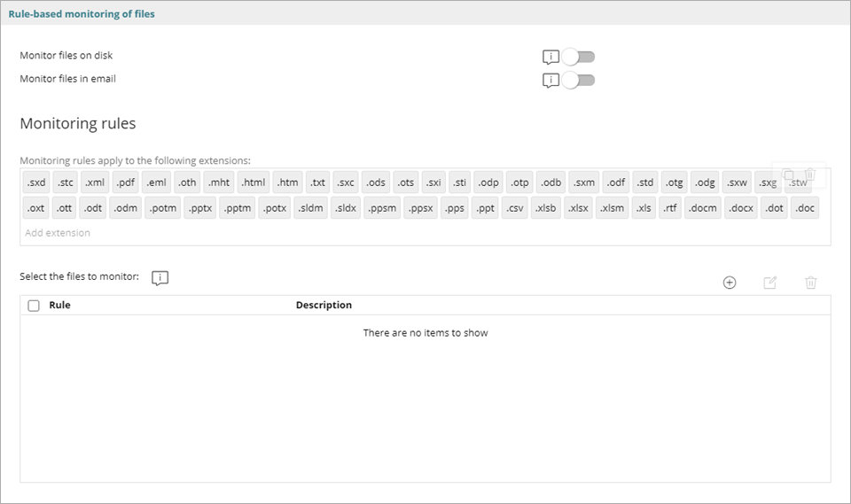Select the .sxc extension tag
851x504 pixels.
click(346, 182)
